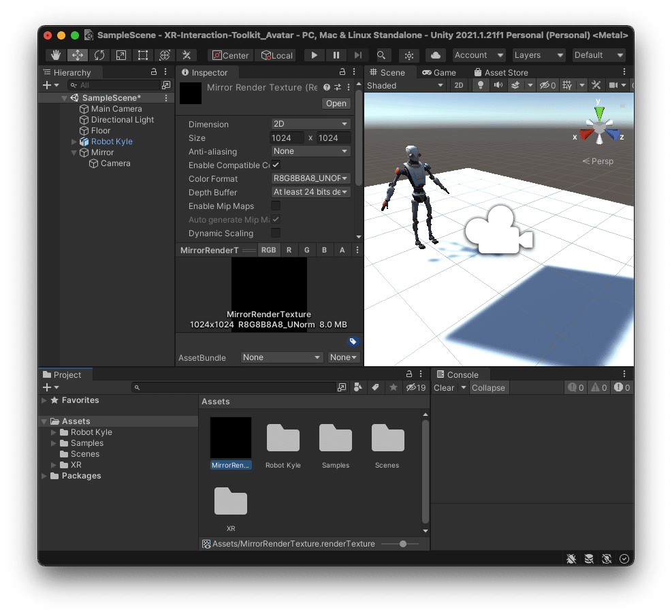672x616 pixels.
Task: Click the Play button
Action: [x=314, y=55]
